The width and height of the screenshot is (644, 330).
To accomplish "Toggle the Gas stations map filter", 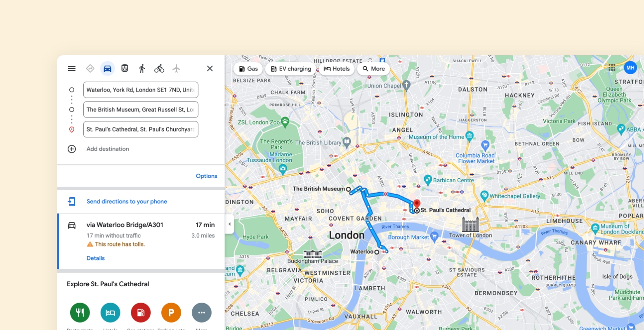I will point(248,69).
